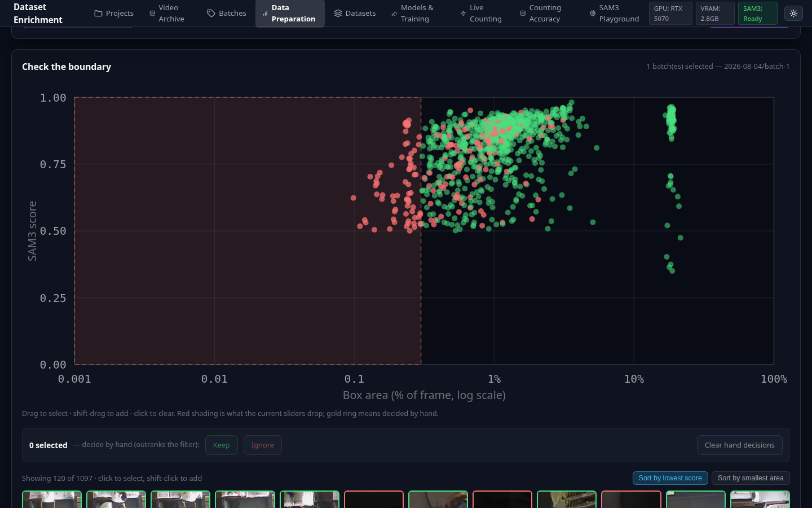Click the GPU: RTX 5070 status badge
This screenshot has height=508, width=812.
tap(670, 13)
